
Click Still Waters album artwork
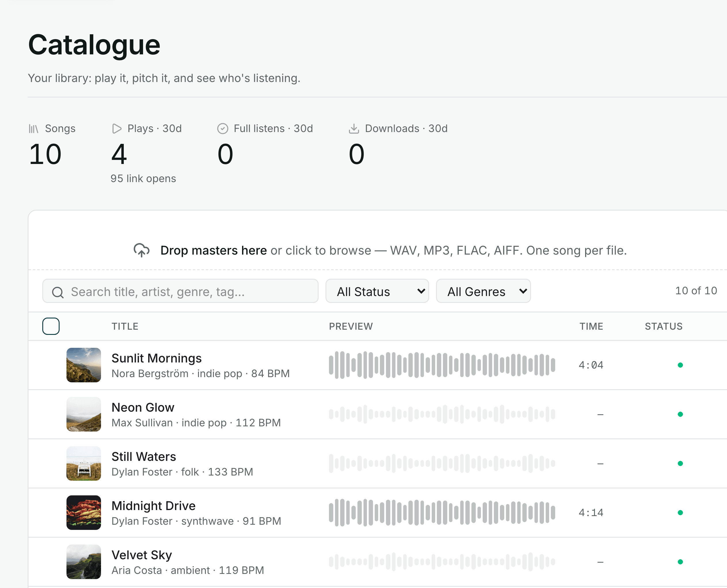coord(84,463)
